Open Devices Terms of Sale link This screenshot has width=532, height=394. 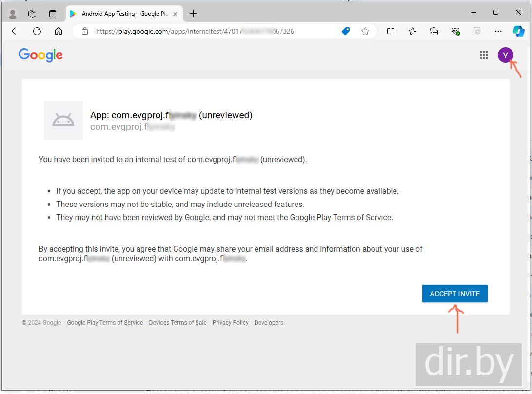pos(178,323)
